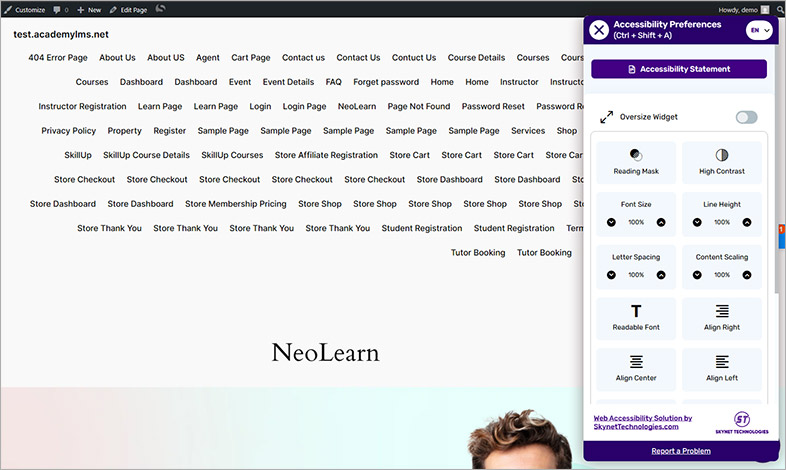
Task: Open the Web Accessibility Solution by SkynetTechnologies link
Action: (x=643, y=422)
